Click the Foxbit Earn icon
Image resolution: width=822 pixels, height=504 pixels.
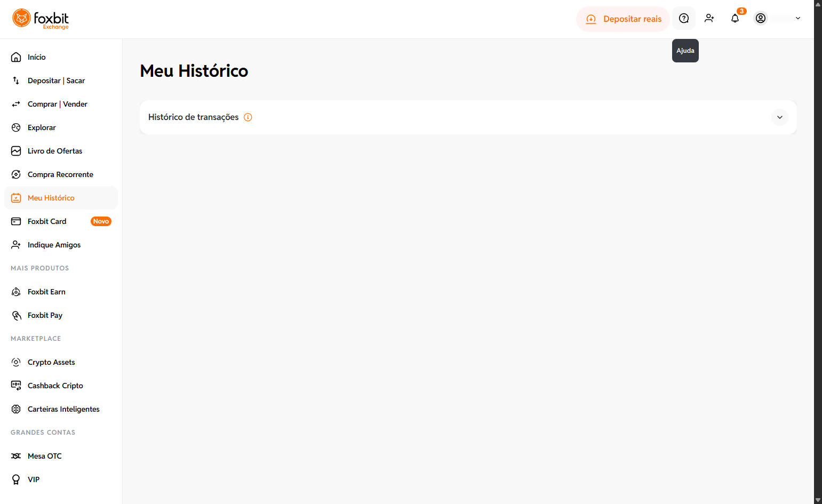click(x=16, y=292)
